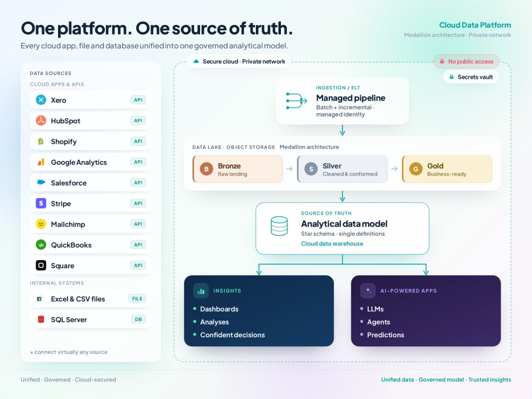
Task: Click the API badge on Stripe row
Action: (x=138, y=203)
